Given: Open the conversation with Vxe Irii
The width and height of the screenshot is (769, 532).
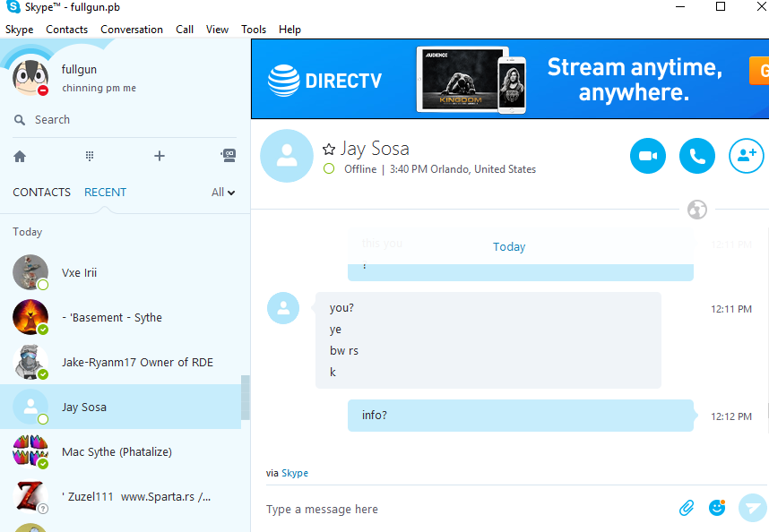Looking at the screenshot, I should click(x=121, y=273).
